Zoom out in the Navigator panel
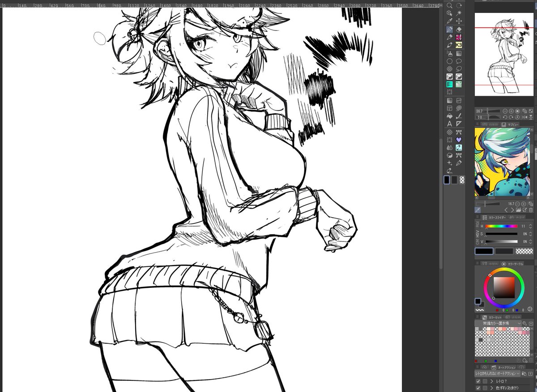537x392 pixels. (505, 111)
